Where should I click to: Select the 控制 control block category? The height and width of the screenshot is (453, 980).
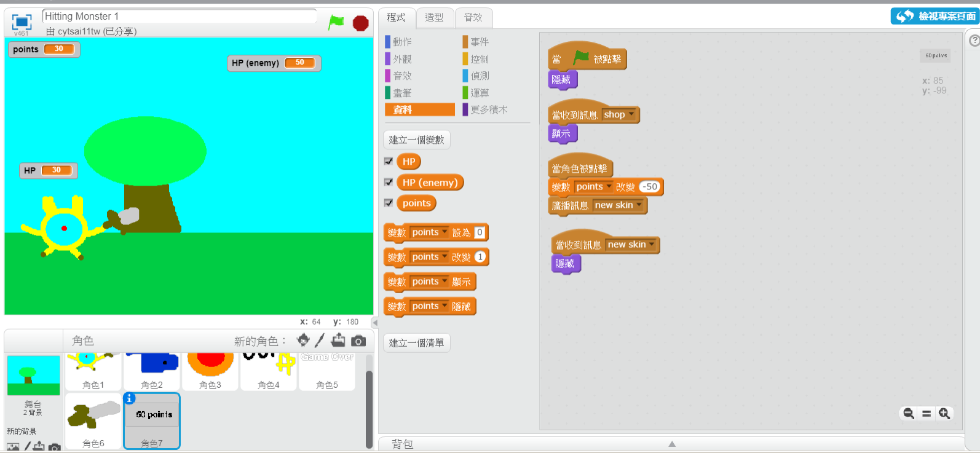point(496,59)
